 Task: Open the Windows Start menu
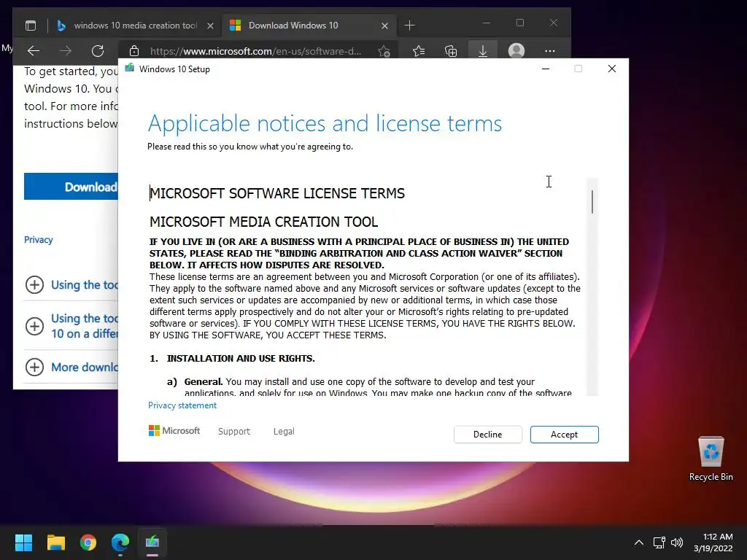(23, 542)
